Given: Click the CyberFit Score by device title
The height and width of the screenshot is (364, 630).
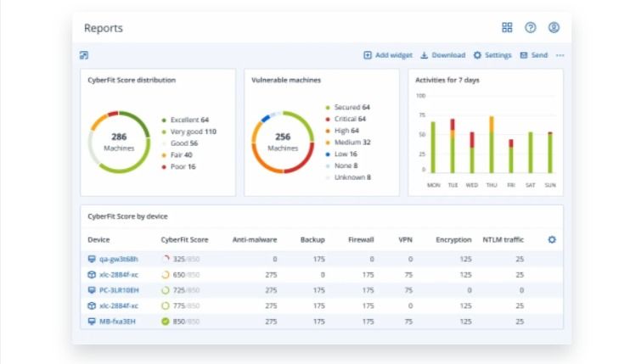Looking at the screenshot, I should [127, 216].
